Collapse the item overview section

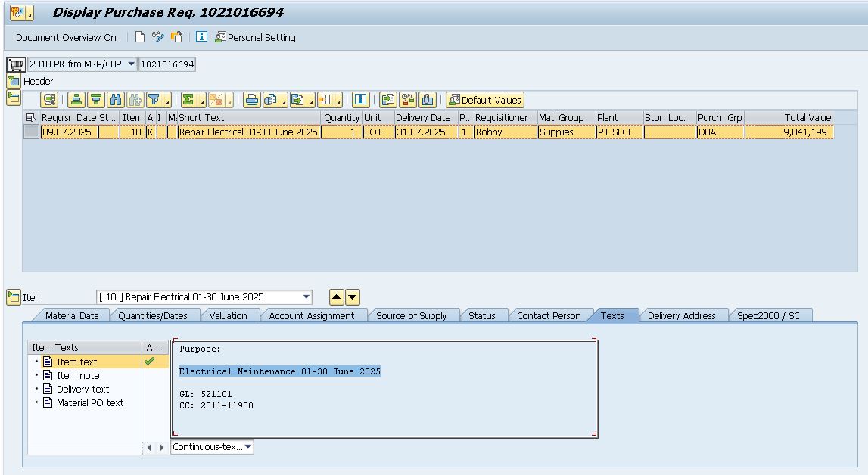coord(14,98)
